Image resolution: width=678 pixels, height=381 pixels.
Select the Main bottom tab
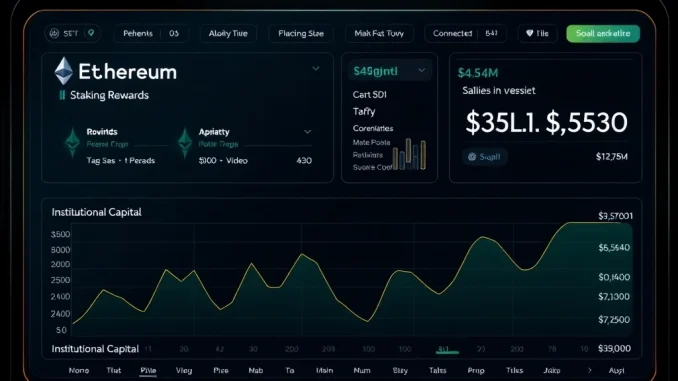click(x=324, y=370)
